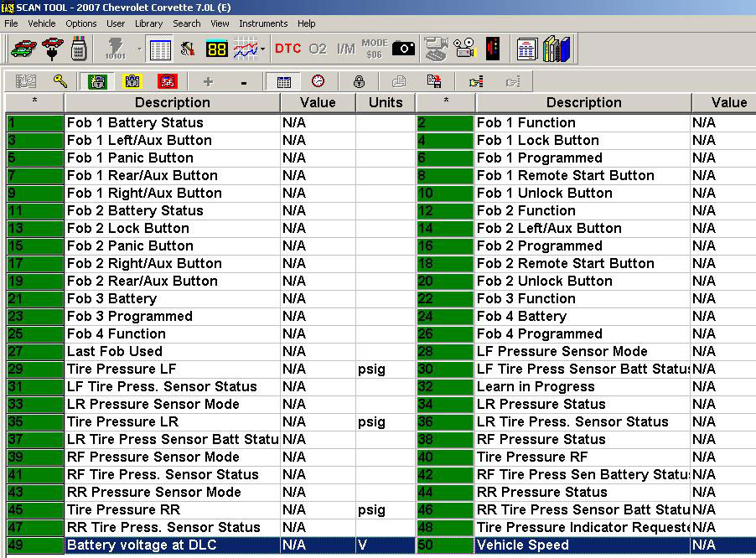
Task: Click the padlock icon in second toolbar
Action: tap(359, 81)
